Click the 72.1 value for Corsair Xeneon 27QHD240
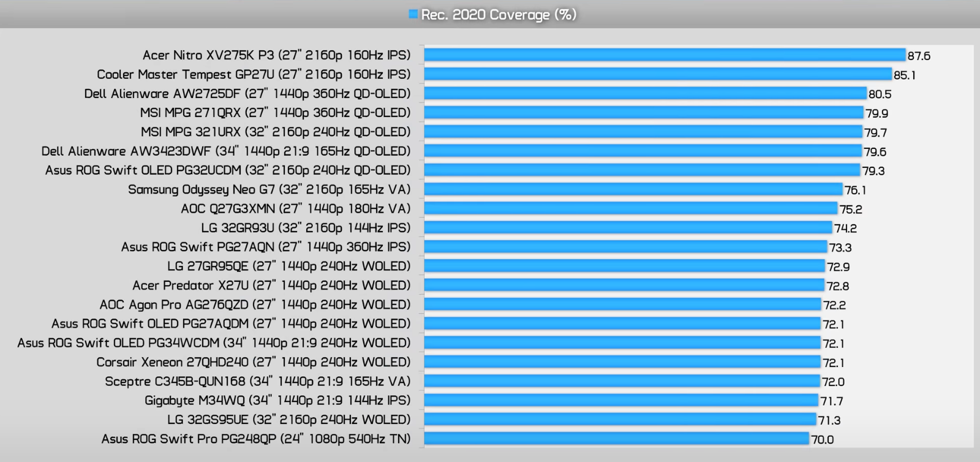 834,363
